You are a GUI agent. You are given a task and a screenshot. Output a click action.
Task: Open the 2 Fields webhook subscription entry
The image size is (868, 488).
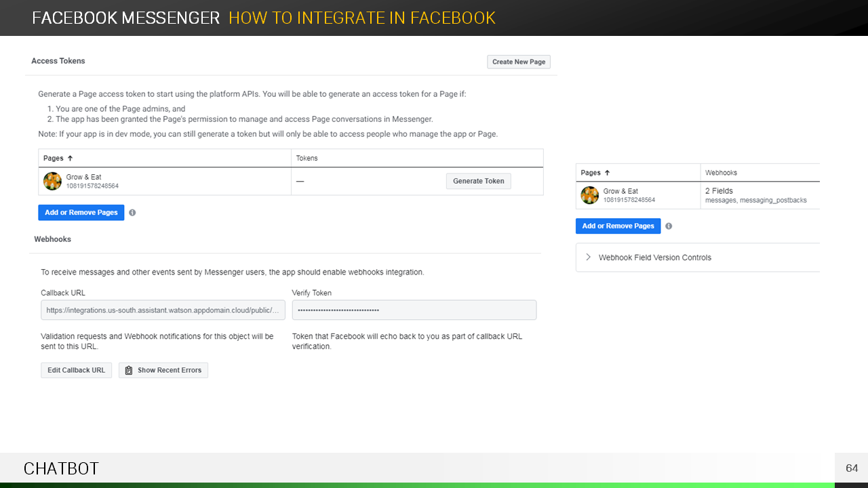pos(719,191)
